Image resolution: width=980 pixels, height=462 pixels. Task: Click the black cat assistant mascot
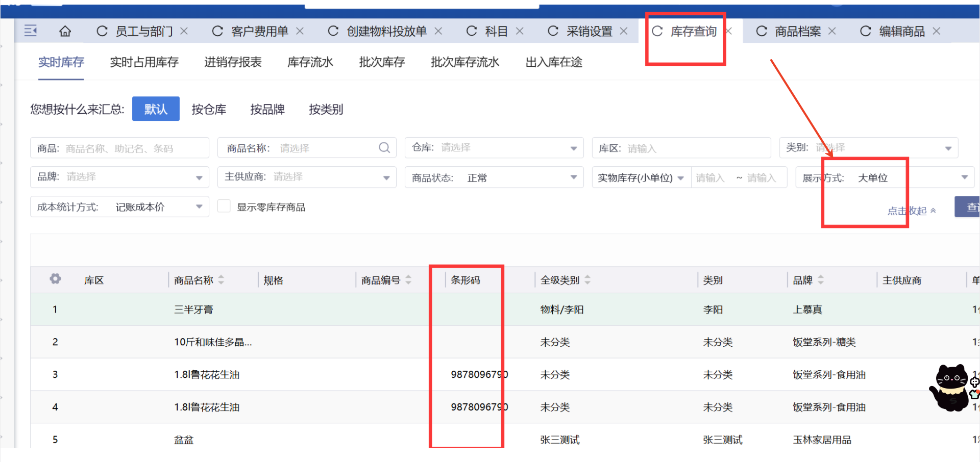950,388
